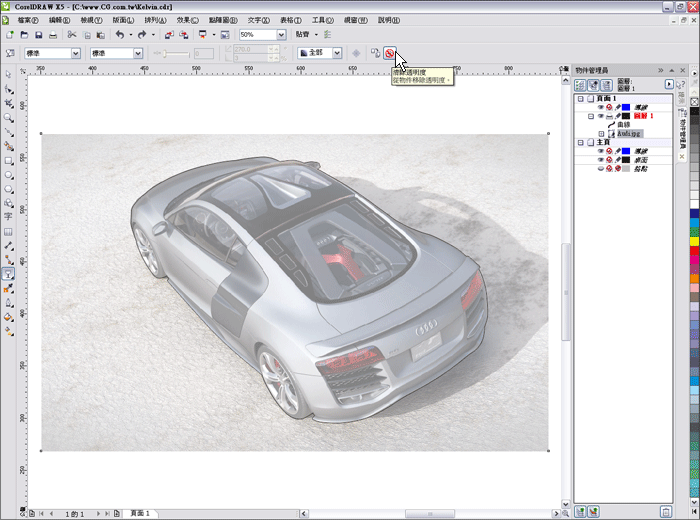
Task: Toggle eye visibility of 圖層 1 layer
Action: pyautogui.click(x=600, y=116)
